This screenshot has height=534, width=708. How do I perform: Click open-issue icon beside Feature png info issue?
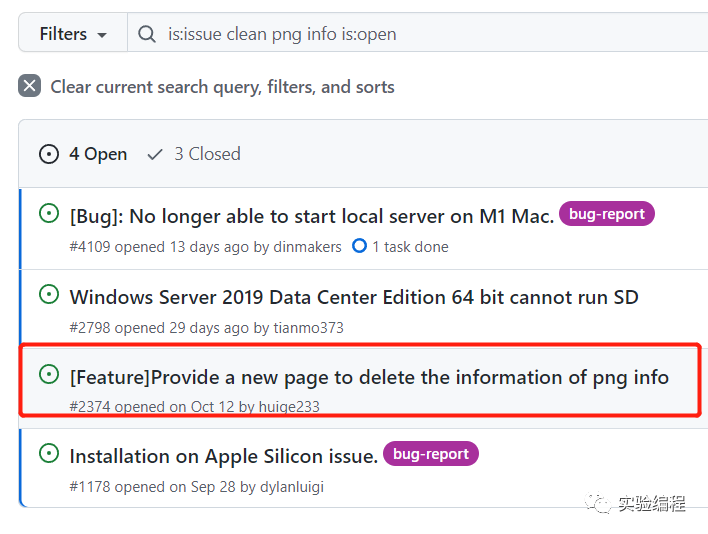tap(48, 374)
